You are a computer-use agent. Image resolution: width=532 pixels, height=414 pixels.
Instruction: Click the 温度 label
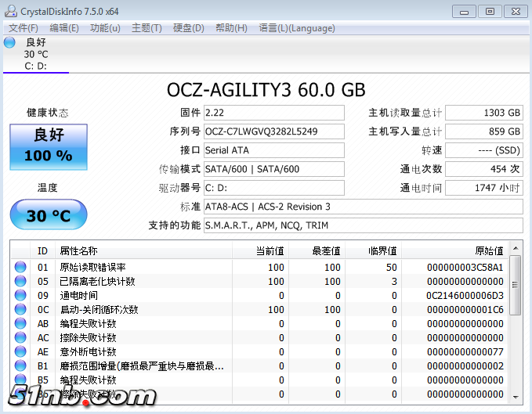pyautogui.click(x=48, y=187)
